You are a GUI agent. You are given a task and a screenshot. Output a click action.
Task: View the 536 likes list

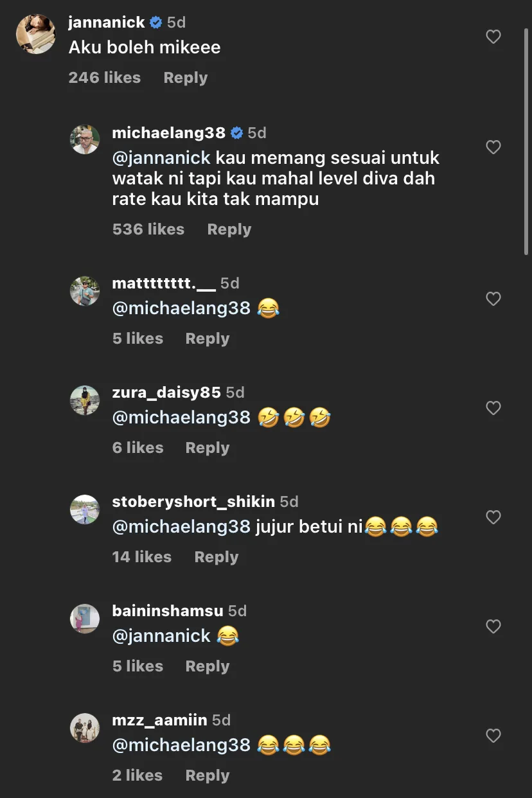click(x=148, y=229)
